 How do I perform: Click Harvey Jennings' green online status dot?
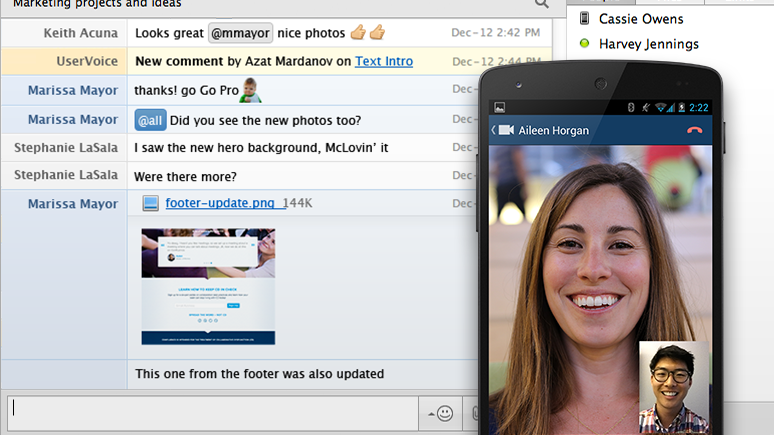585,44
